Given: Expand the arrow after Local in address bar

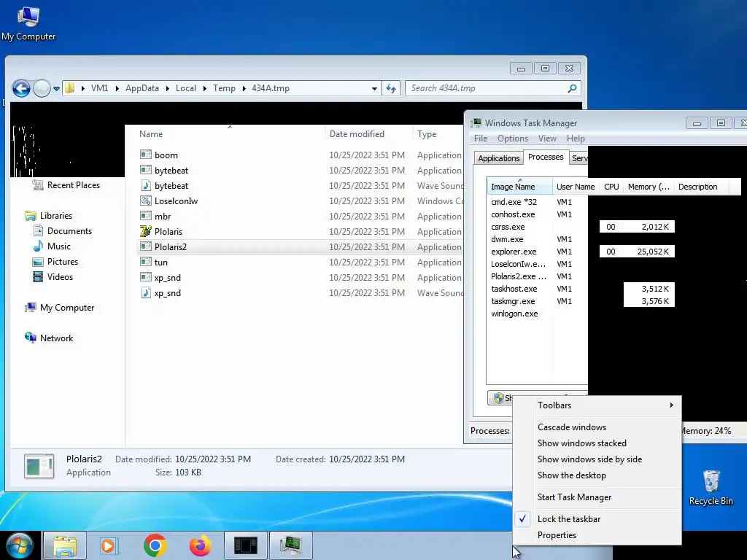Looking at the screenshot, I should 205,88.
